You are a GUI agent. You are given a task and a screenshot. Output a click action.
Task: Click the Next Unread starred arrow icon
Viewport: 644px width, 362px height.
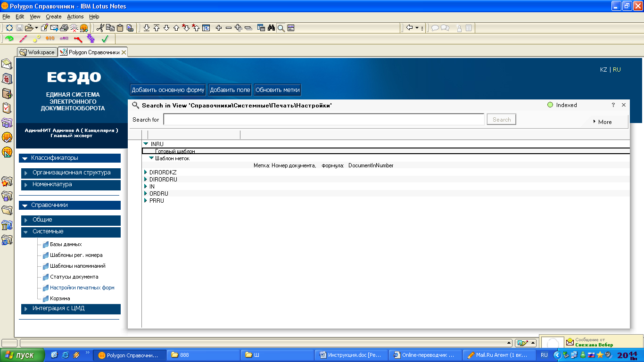[186, 28]
